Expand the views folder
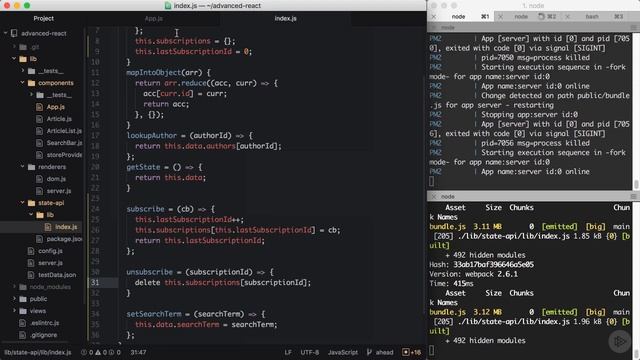This screenshot has width=640, height=360. point(15,311)
